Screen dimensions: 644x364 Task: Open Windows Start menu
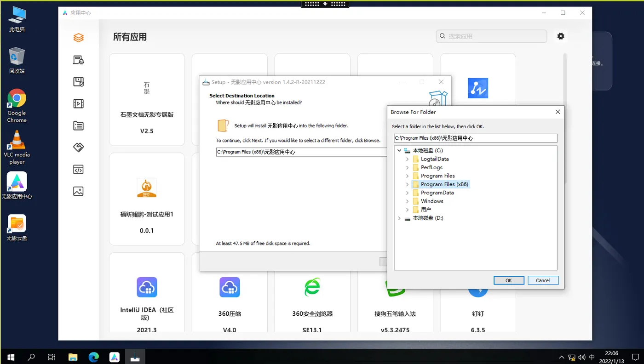(11, 357)
